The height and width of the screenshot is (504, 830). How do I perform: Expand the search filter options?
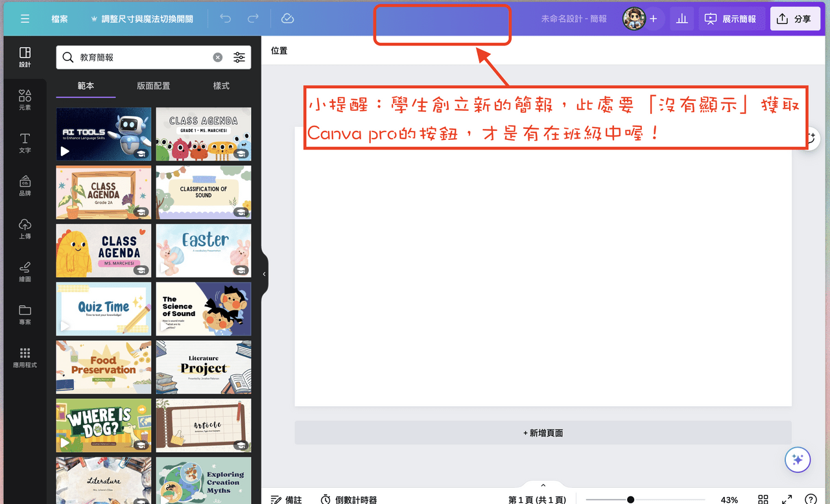pyautogui.click(x=239, y=57)
